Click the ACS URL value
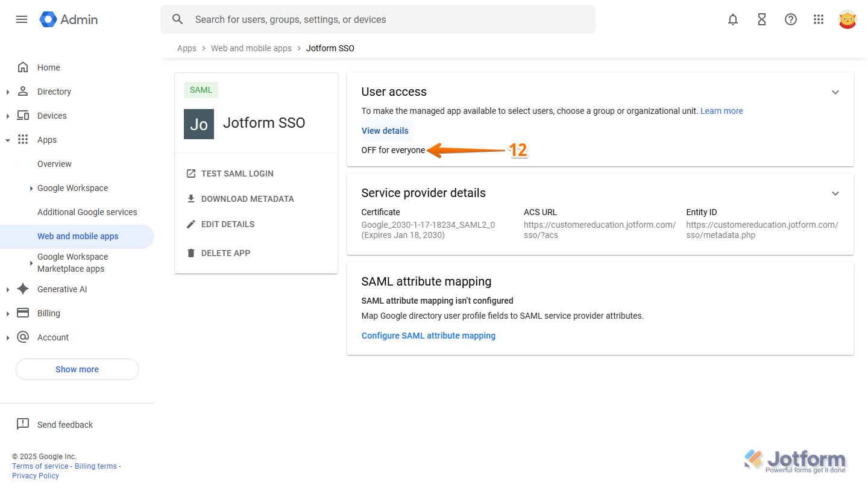868x488 pixels. pos(600,230)
